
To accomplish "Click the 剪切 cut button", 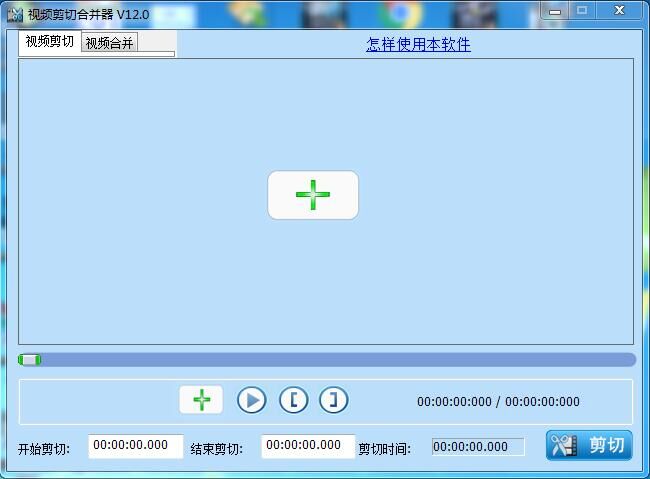I will click(589, 446).
